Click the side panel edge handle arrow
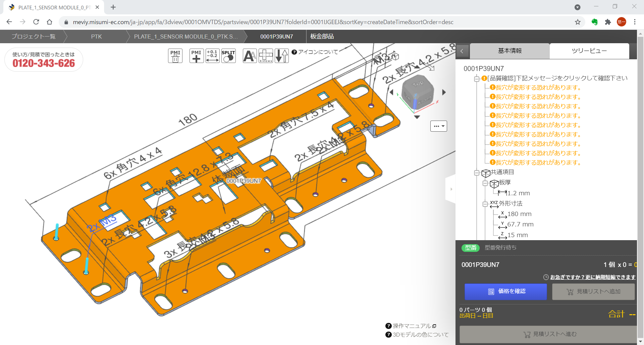 click(451, 189)
